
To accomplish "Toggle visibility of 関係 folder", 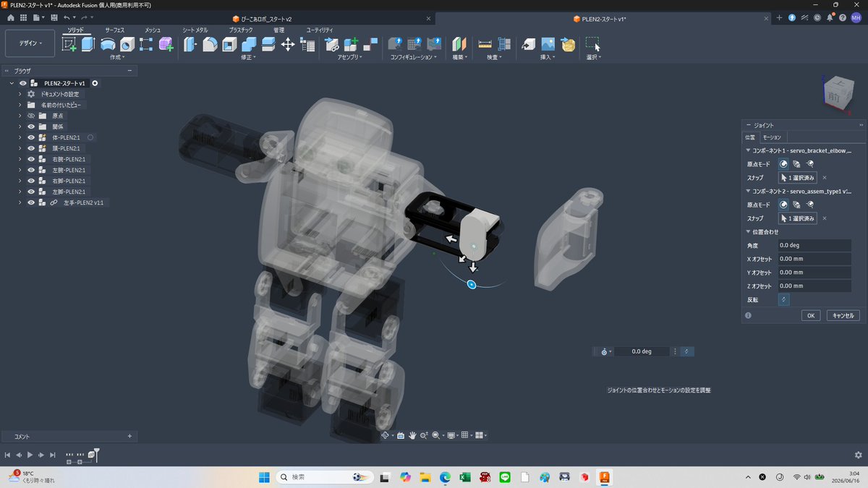I will click(31, 127).
